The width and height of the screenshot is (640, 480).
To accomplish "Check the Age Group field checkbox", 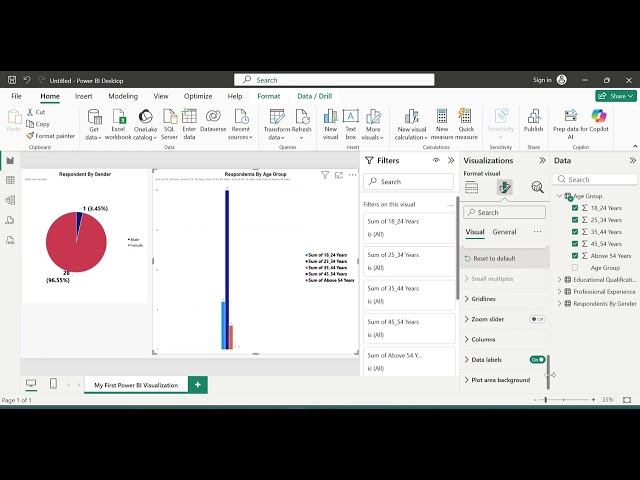I will (x=575, y=268).
